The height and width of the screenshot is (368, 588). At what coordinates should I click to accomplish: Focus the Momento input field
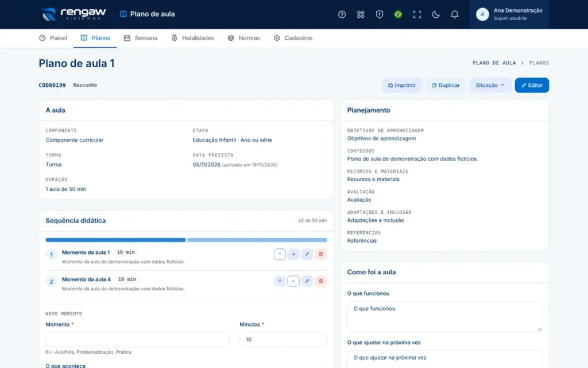coord(138,339)
